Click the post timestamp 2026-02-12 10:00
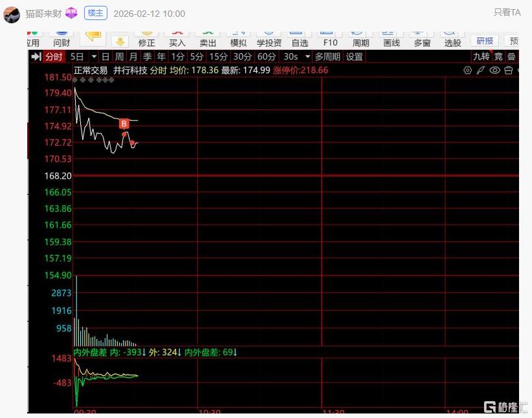Image resolution: width=532 pixels, height=418 pixels. pos(149,14)
